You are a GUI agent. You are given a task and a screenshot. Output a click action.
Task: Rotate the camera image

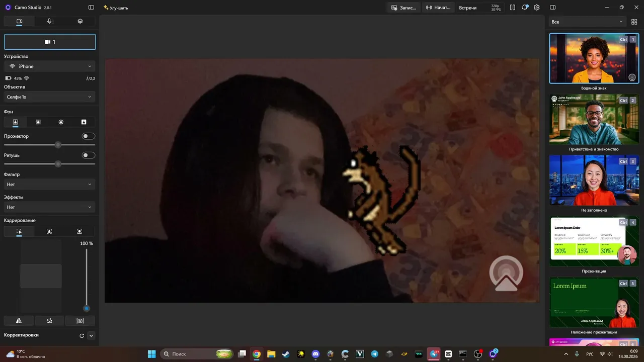click(49, 320)
